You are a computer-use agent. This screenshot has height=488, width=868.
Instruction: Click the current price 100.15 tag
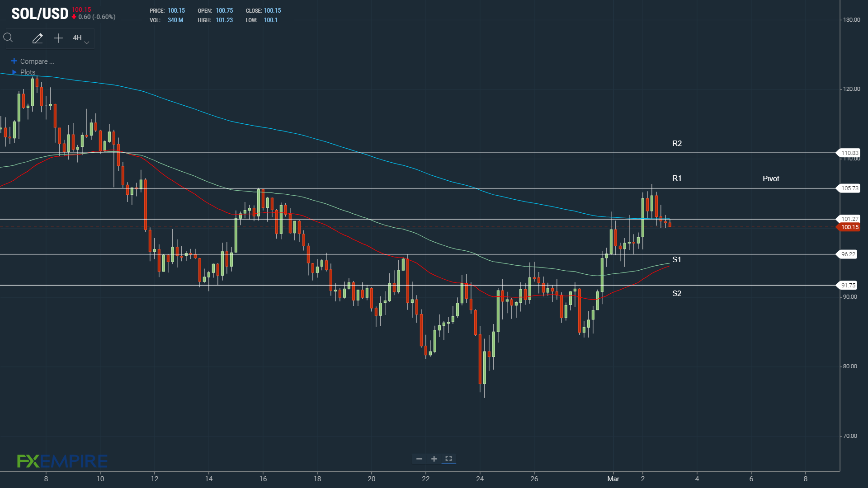coord(849,227)
